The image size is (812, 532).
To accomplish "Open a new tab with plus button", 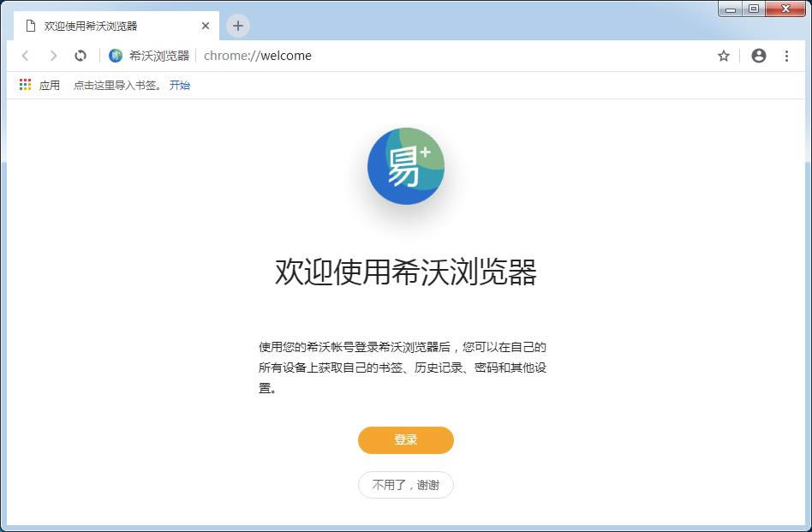I will pos(238,26).
